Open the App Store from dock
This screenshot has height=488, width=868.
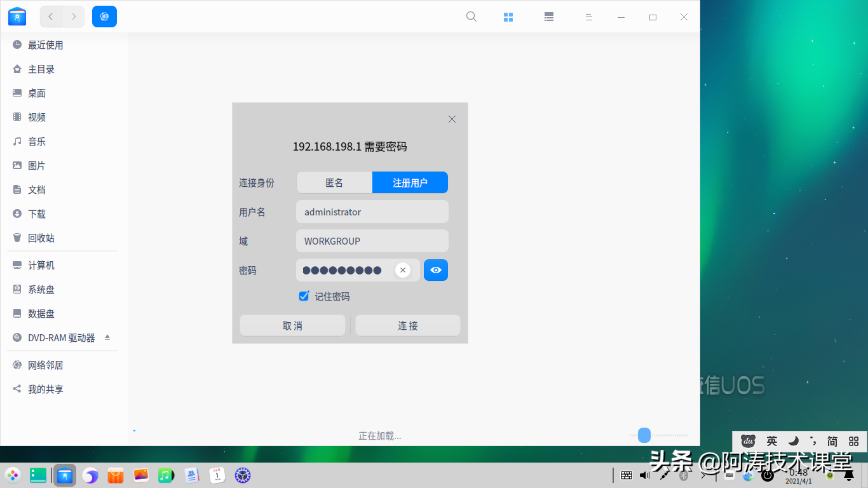[x=116, y=475]
